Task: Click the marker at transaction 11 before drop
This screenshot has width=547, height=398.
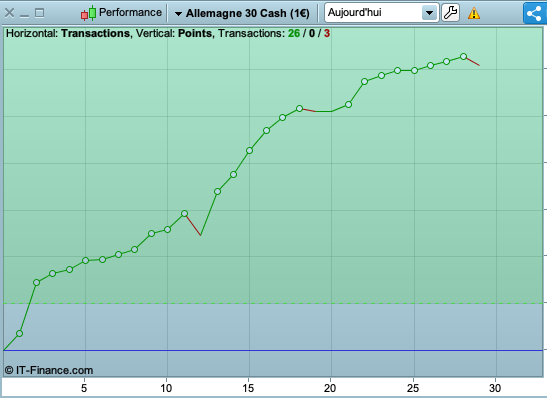Action: tap(185, 213)
